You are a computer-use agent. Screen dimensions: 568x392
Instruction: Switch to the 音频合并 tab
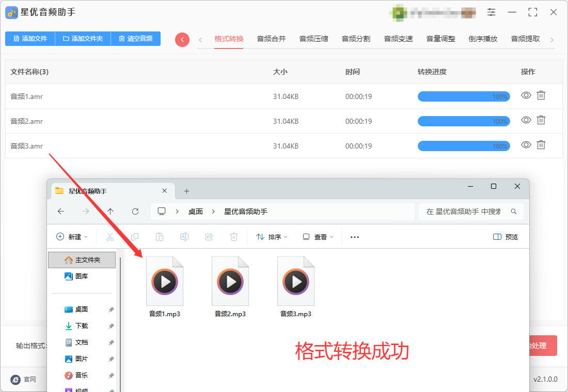[271, 39]
